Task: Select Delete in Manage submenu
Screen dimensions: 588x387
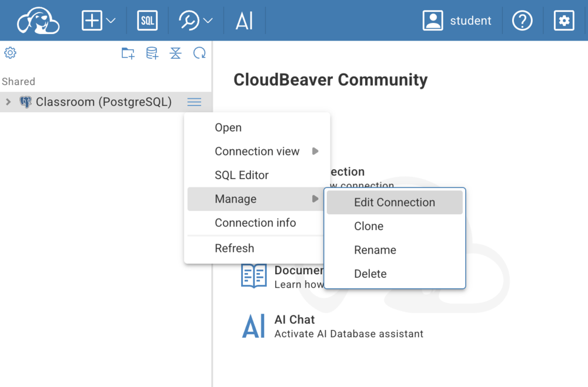Action: 395,274
